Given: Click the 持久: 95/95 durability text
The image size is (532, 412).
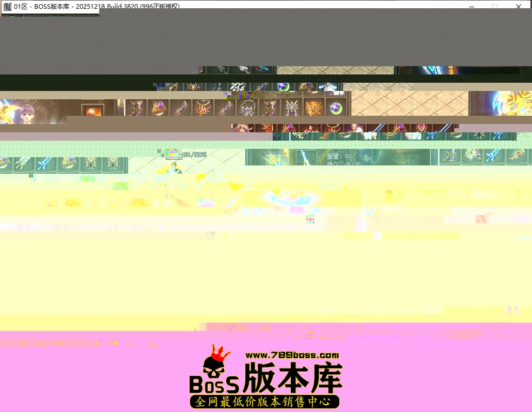Looking at the screenshot, I should pos(343,164).
